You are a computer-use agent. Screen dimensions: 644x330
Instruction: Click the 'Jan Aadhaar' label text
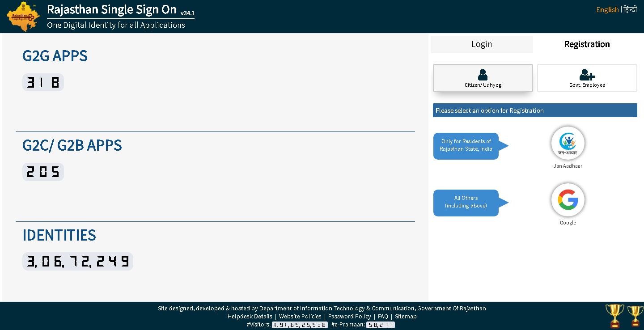point(568,166)
